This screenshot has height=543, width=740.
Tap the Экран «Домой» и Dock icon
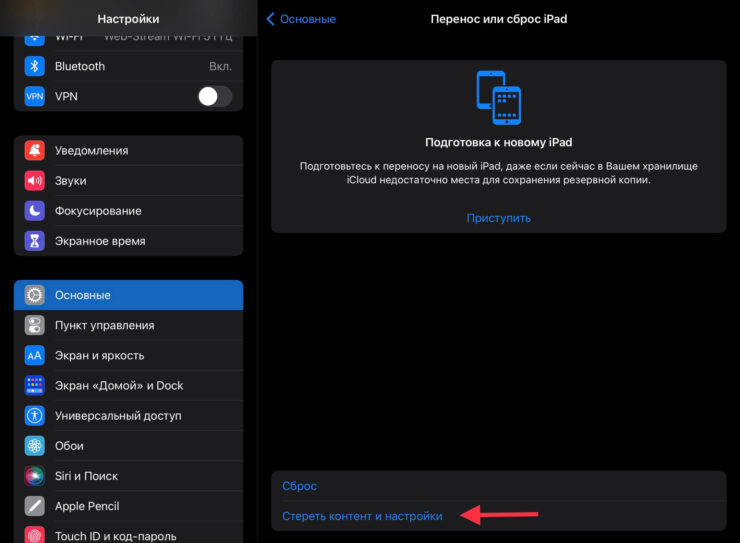34,385
